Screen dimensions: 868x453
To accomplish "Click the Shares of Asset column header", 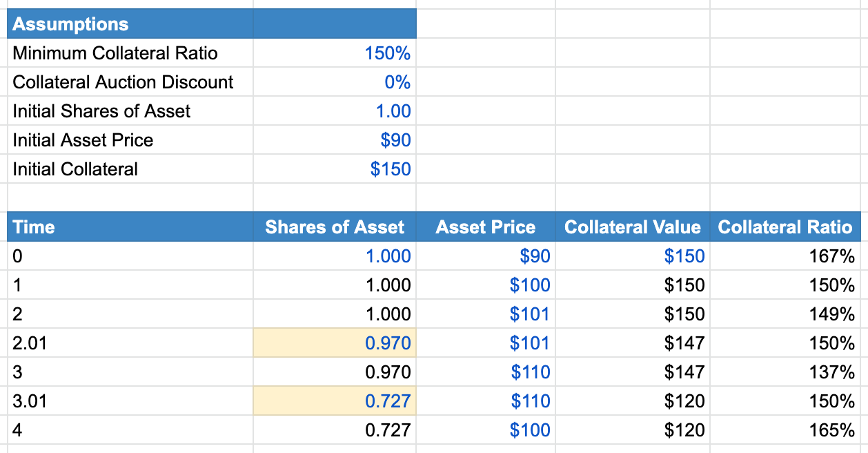I will coord(335,227).
